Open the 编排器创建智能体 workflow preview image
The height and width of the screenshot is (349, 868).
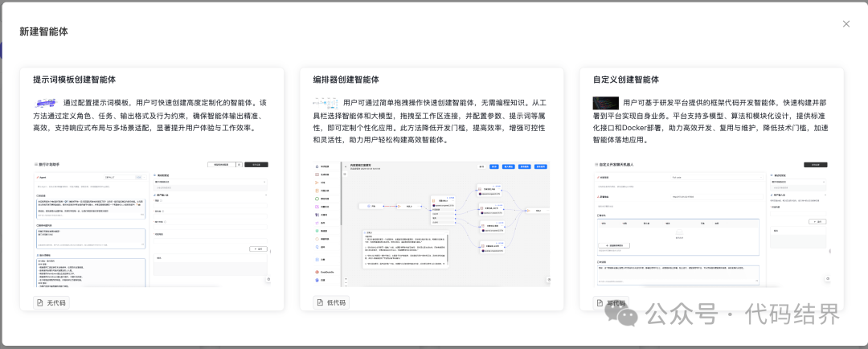tap(432, 221)
